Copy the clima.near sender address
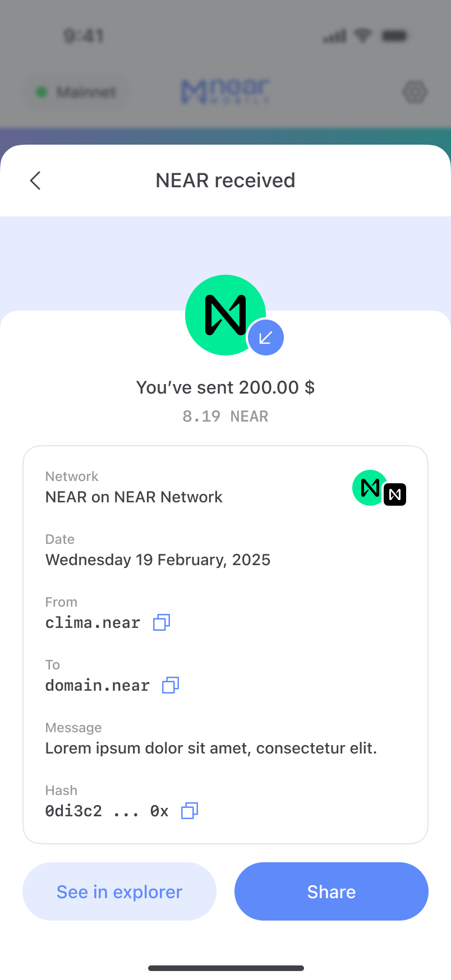 (x=162, y=622)
